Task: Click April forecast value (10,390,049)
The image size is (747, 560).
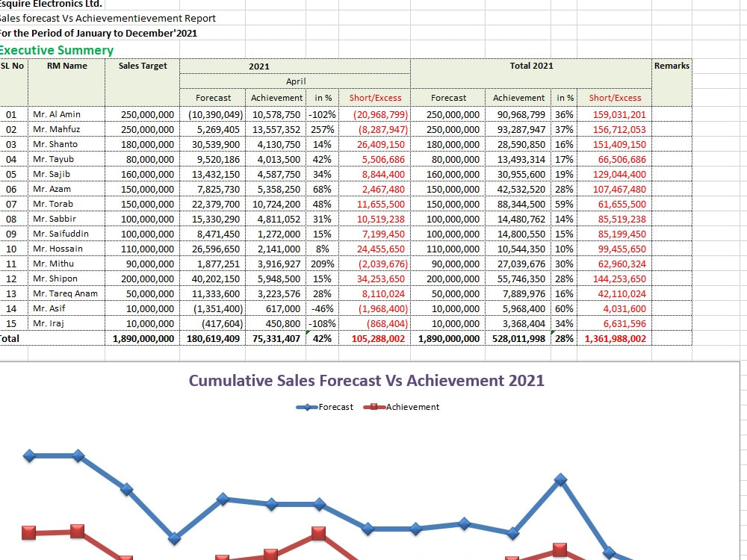Action: (213, 114)
